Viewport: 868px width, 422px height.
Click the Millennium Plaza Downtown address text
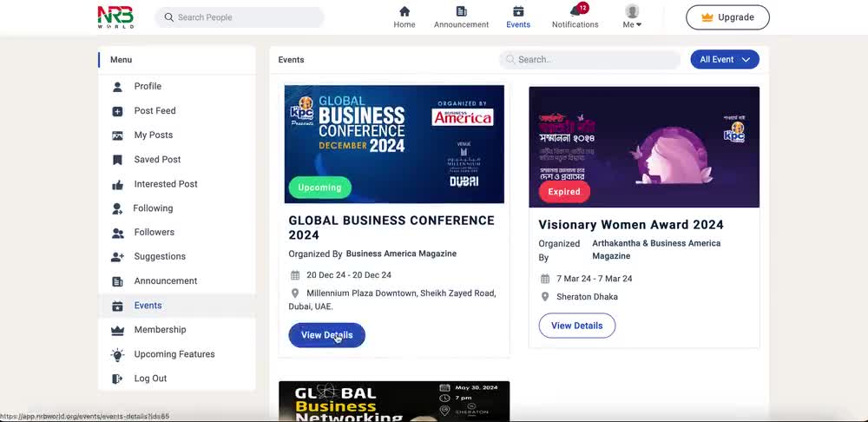coord(392,300)
